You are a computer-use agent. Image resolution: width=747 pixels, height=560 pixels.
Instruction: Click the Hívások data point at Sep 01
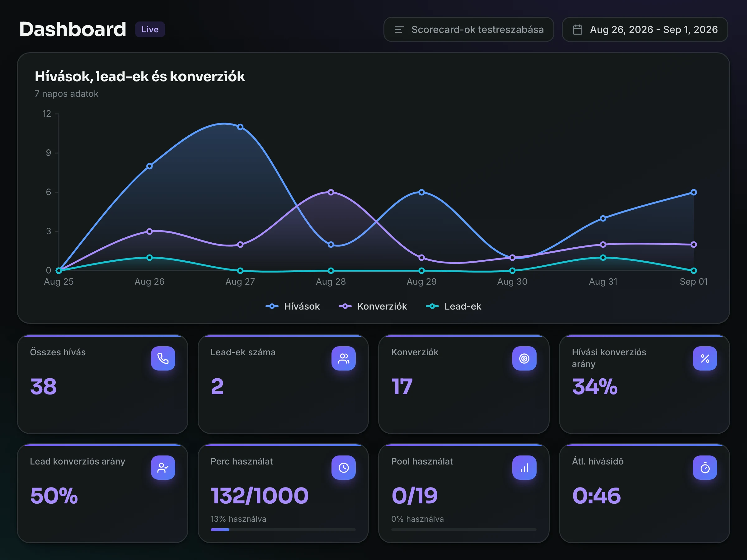point(694,192)
